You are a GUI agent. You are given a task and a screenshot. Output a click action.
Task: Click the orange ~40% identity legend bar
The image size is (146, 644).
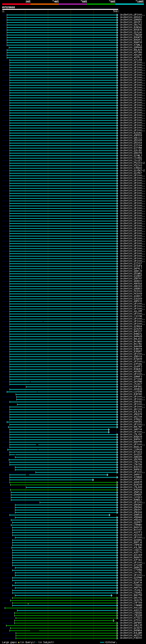[x=45, y=4]
